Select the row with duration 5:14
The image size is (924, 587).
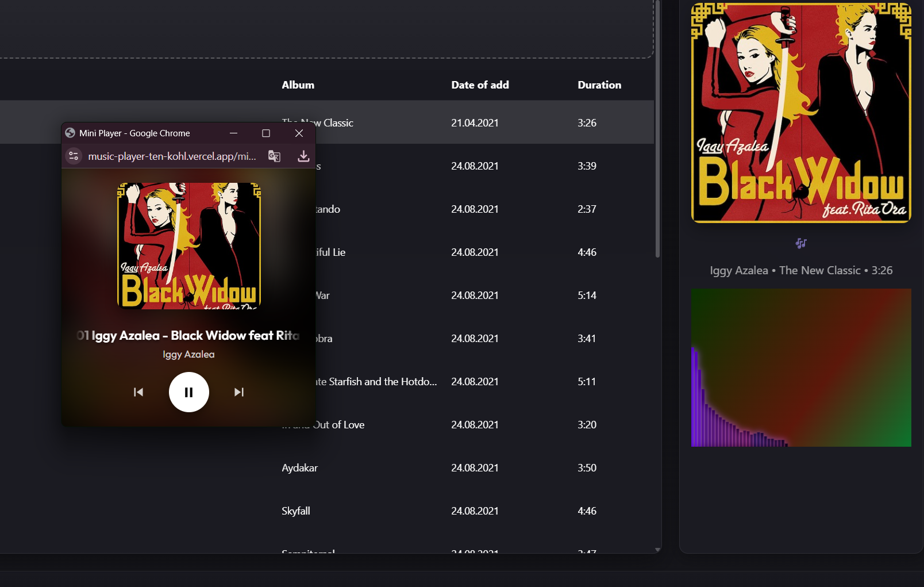(327, 296)
